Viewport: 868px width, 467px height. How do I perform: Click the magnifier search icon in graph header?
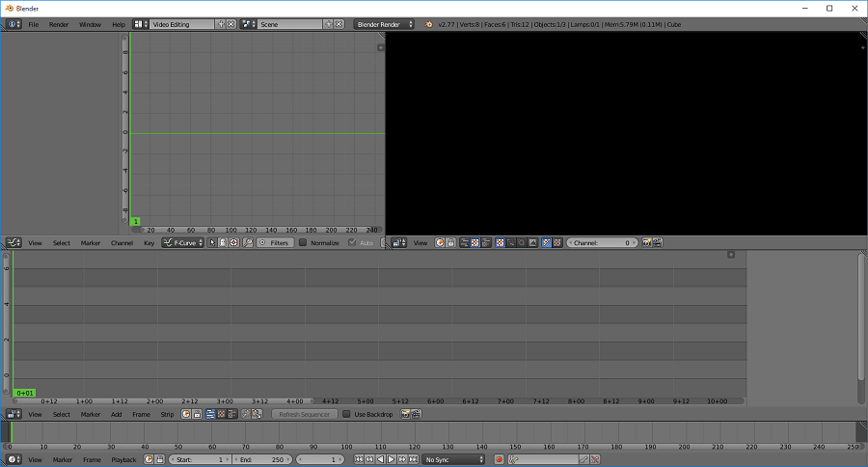[248, 242]
